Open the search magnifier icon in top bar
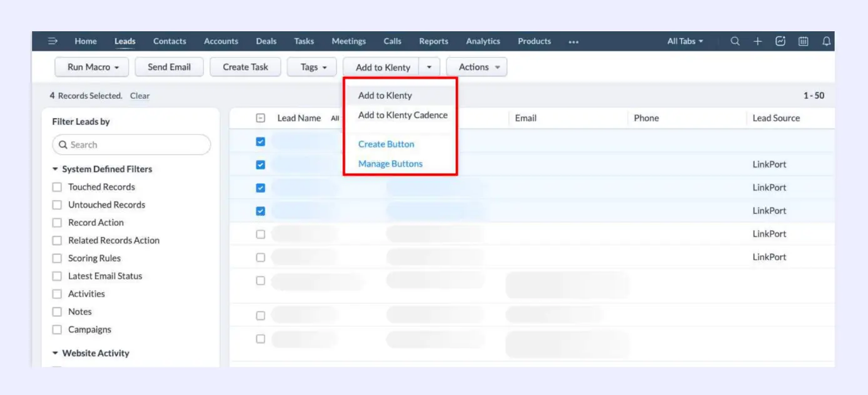This screenshot has width=868, height=395. [x=735, y=41]
